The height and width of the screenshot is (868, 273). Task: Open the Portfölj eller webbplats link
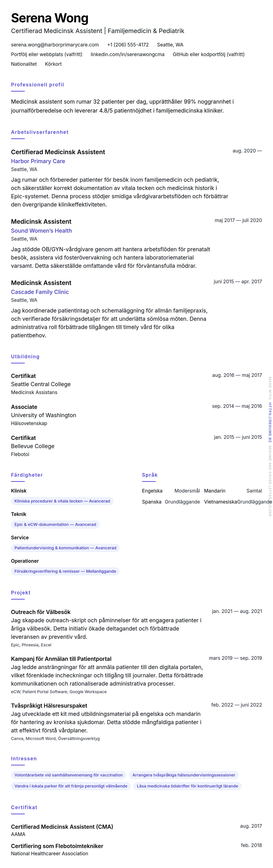46,54
